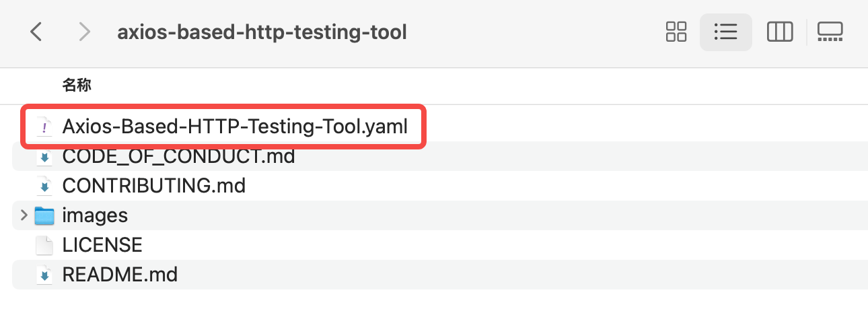Go forward using the right chevron
This screenshot has width=868, height=311.
pyautogui.click(x=84, y=32)
